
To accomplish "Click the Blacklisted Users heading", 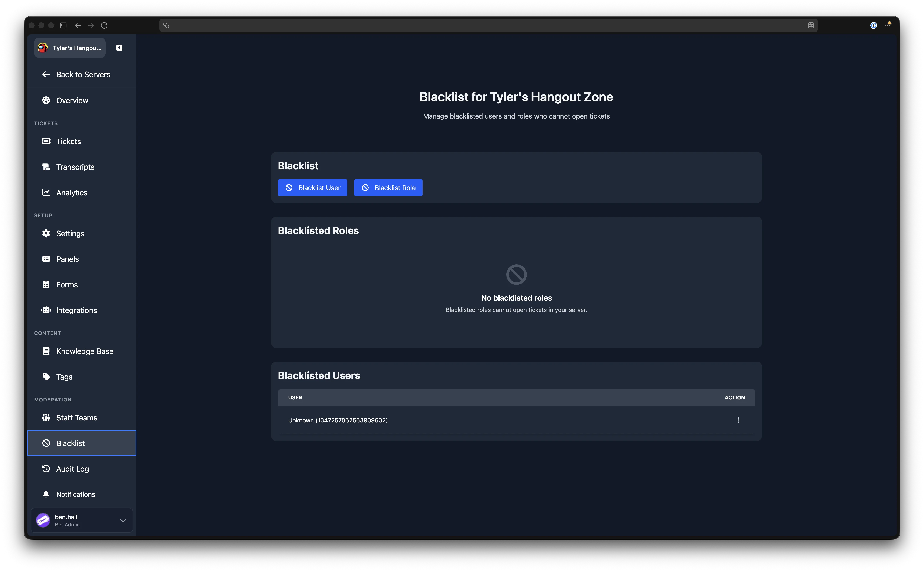I will (319, 375).
